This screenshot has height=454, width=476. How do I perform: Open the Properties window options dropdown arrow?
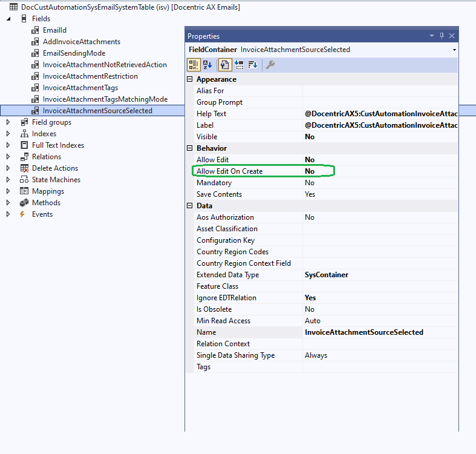[x=431, y=36]
